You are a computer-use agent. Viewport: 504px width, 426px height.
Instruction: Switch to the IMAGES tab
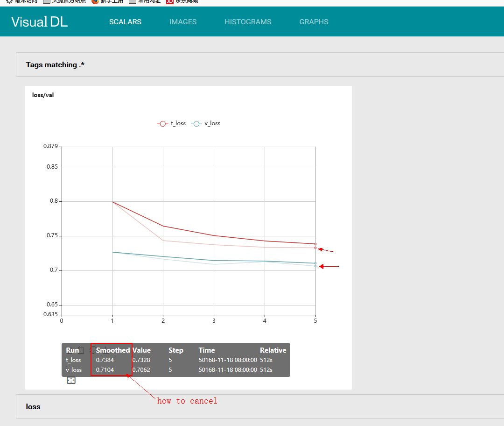[183, 22]
